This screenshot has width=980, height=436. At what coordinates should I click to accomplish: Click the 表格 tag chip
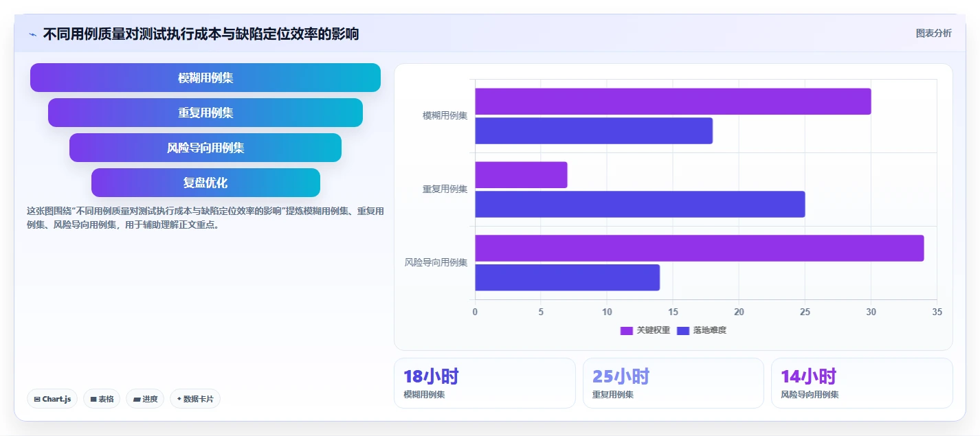point(102,399)
